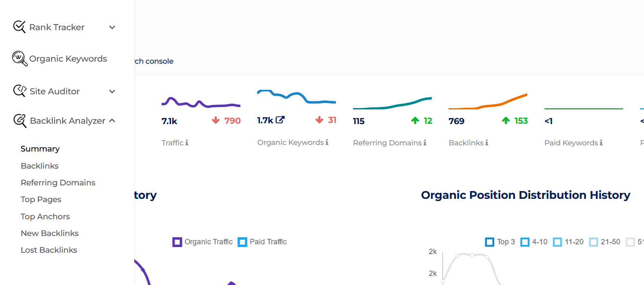Open Organic Keywords sidebar section
The width and height of the screenshot is (644, 285).
68,59
